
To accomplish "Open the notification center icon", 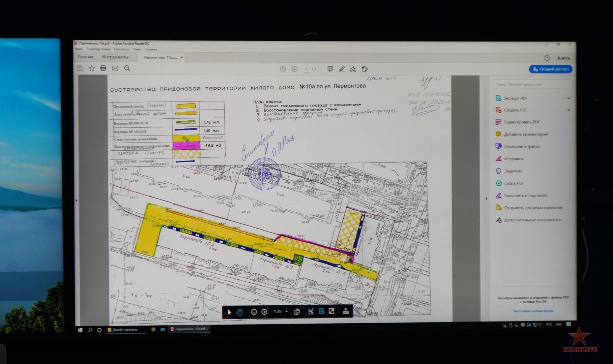I will [x=569, y=325].
